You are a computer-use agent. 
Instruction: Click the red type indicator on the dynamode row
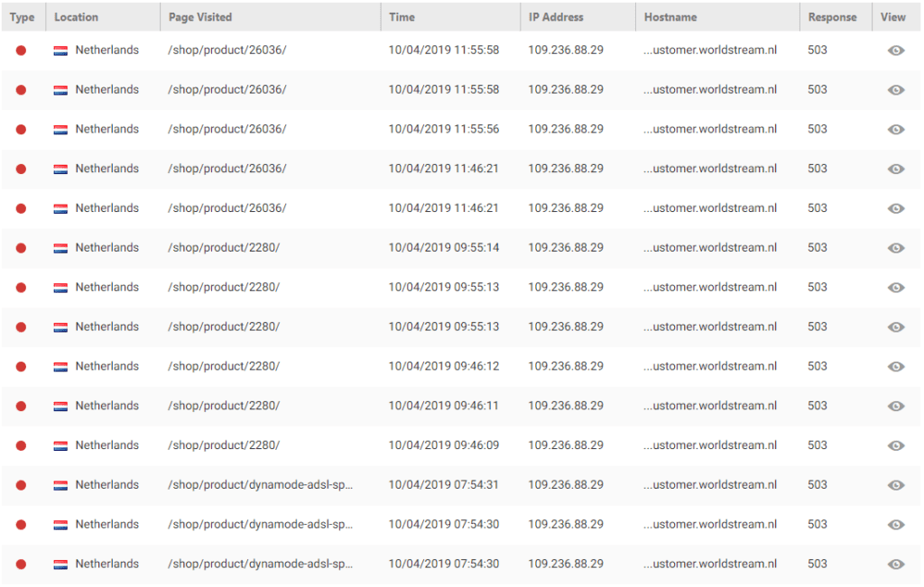click(x=20, y=484)
